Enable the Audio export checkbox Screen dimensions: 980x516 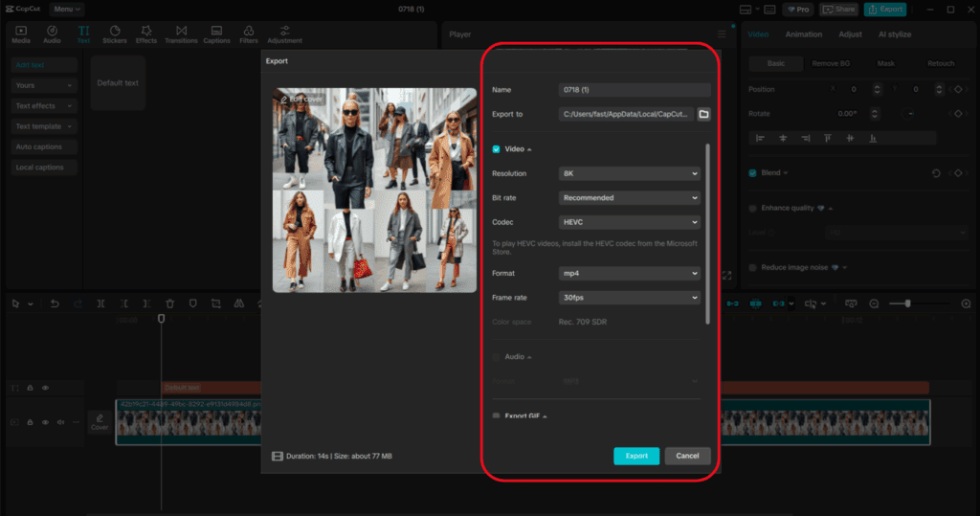click(497, 356)
